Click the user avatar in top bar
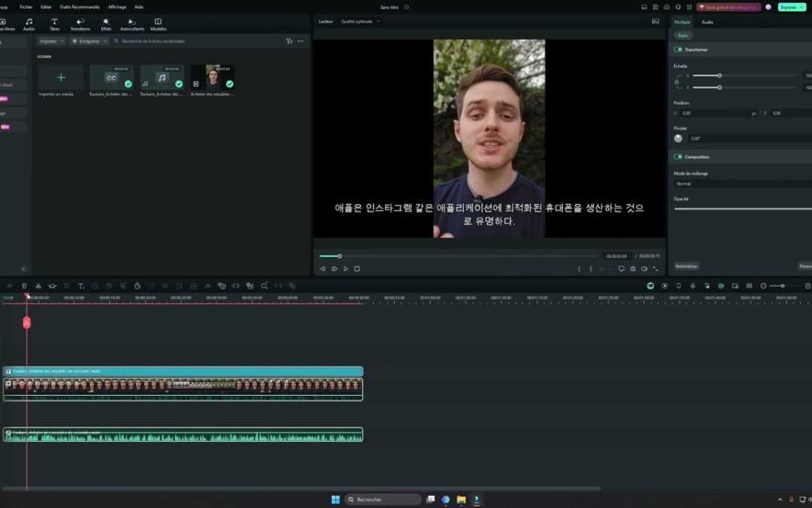Screen dimensions: 812x508 pos(768,8)
